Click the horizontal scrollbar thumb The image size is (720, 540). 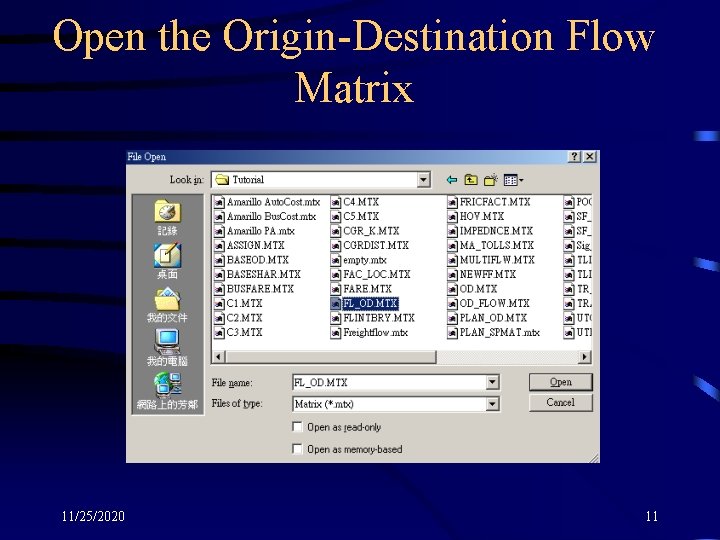[x=330, y=357]
